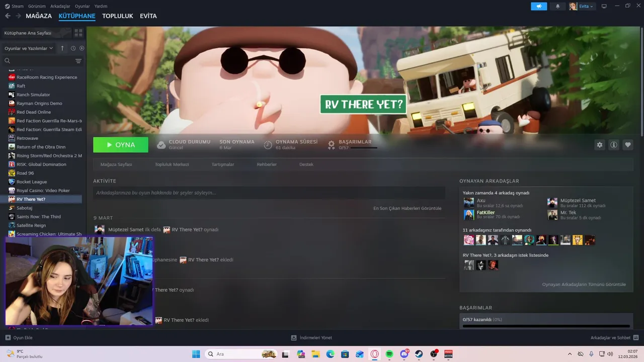Open Mr. Tek's friend avatar
Screen dimensions: 644x362
[552, 215]
